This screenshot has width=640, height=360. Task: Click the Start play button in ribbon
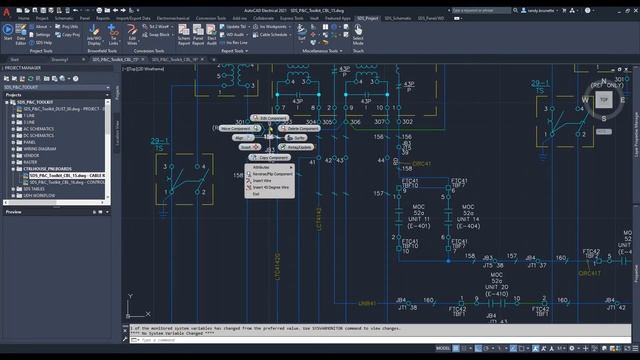point(8,32)
